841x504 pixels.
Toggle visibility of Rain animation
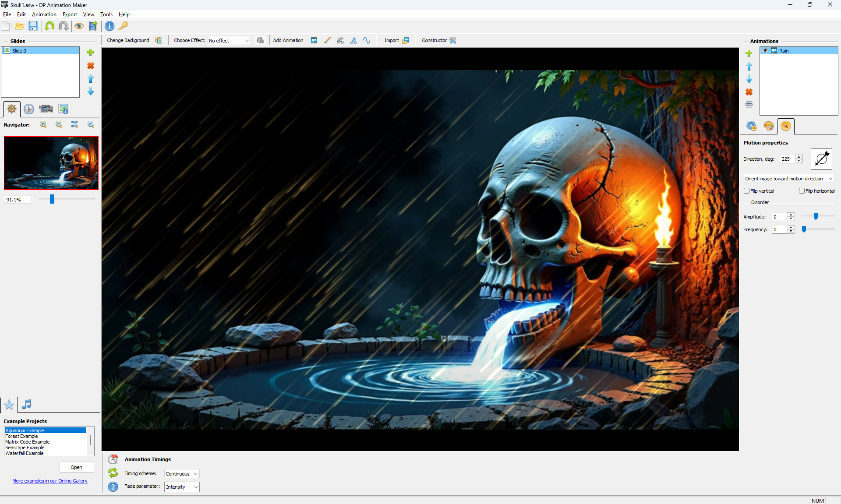765,51
